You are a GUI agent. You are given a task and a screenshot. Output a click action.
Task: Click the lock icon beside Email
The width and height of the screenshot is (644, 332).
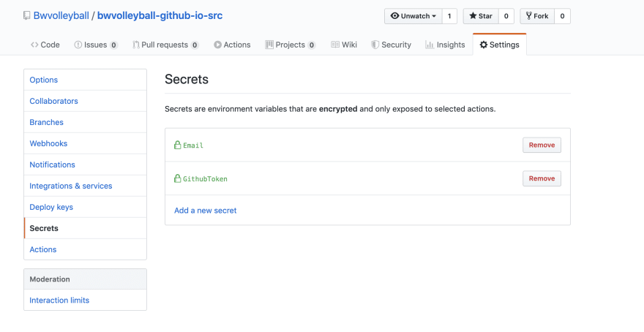[177, 145]
